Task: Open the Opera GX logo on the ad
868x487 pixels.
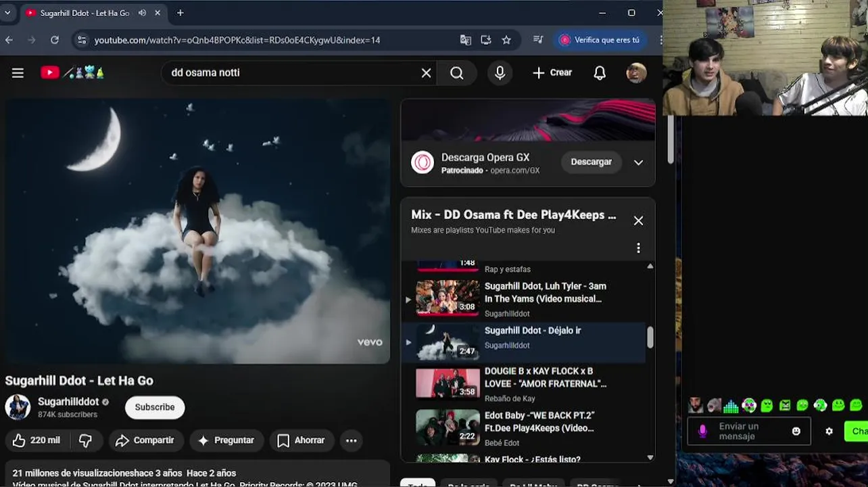Action: point(423,162)
